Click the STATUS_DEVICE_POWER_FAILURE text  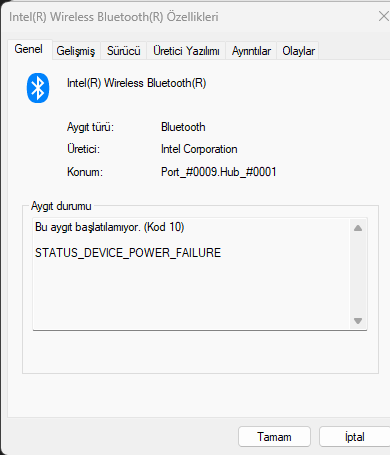pyautogui.click(x=128, y=253)
